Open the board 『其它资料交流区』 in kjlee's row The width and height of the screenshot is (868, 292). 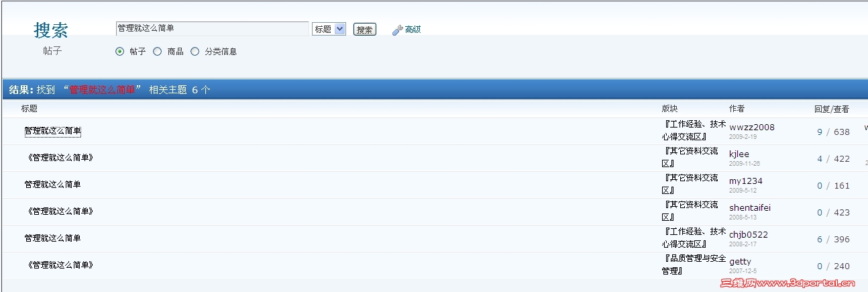pyautogui.click(x=690, y=158)
